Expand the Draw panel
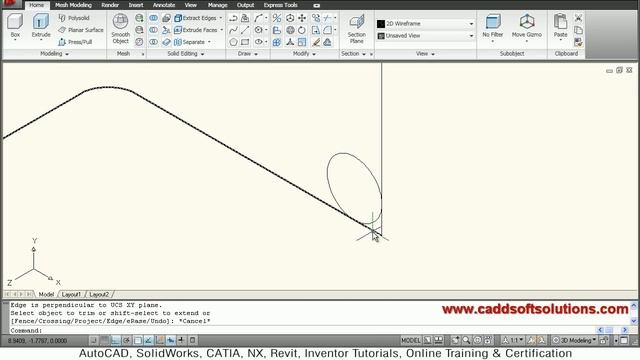The width and height of the screenshot is (640, 360). pyautogui.click(x=248, y=53)
